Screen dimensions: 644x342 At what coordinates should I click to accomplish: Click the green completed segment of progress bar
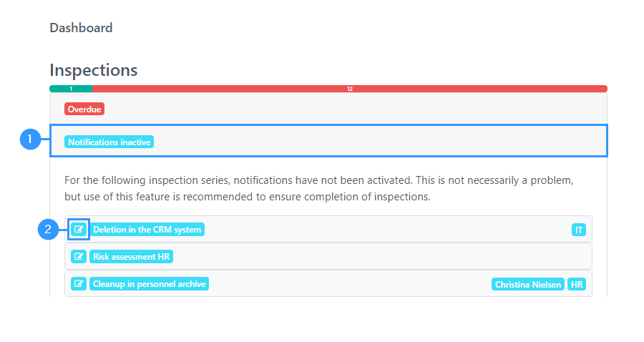[x=71, y=89]
